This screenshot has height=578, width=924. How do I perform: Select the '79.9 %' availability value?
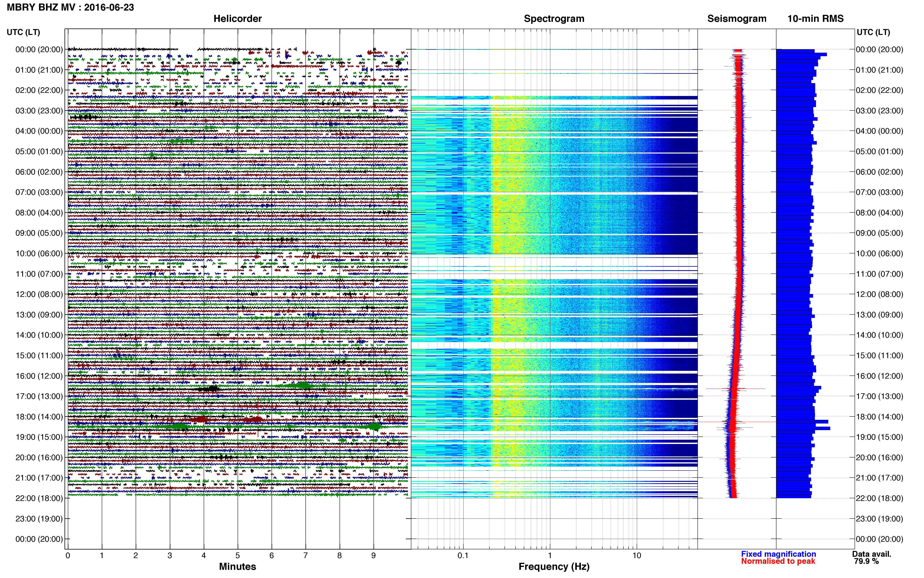(x=866, y=561)
